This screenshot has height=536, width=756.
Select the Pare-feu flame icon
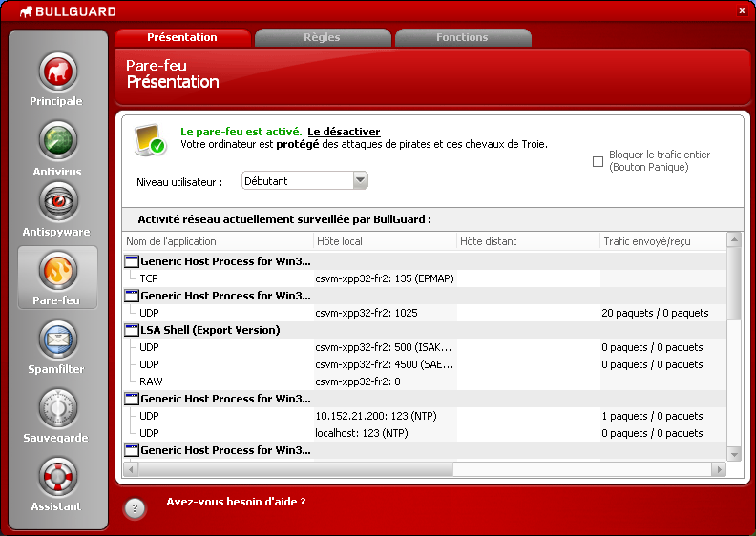[x=58, y=271]
